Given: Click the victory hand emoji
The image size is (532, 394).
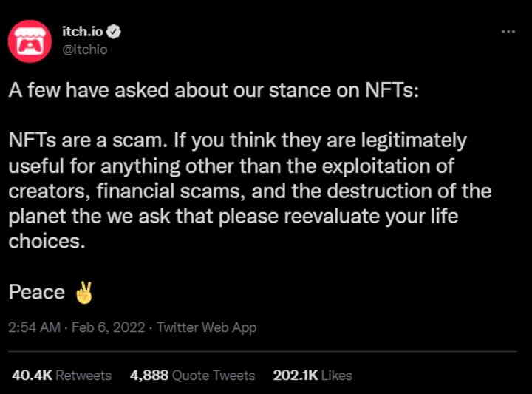Looking at the screenshot, I should coord(84,293).
